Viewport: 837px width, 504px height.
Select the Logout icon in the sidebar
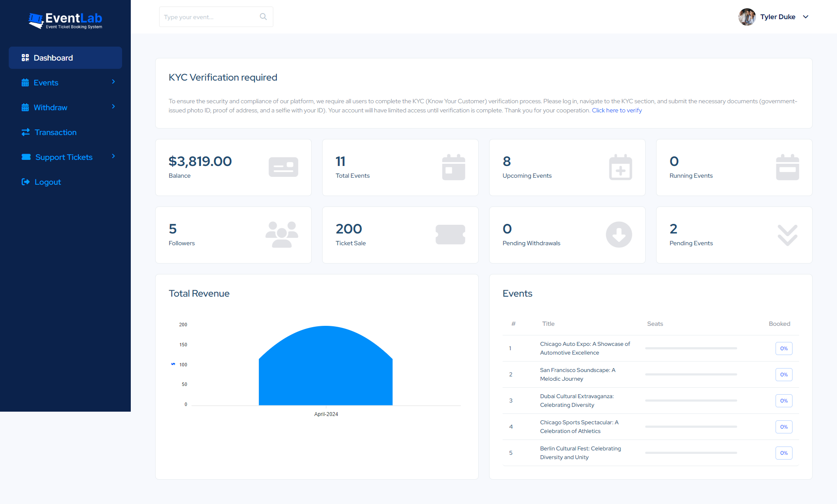click(x=25, y=182)
